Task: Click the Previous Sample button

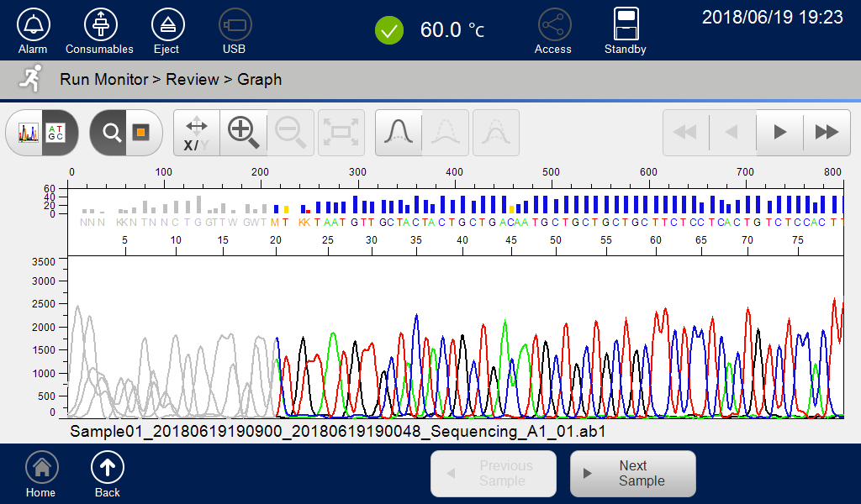Action: [x=493, y=473]
